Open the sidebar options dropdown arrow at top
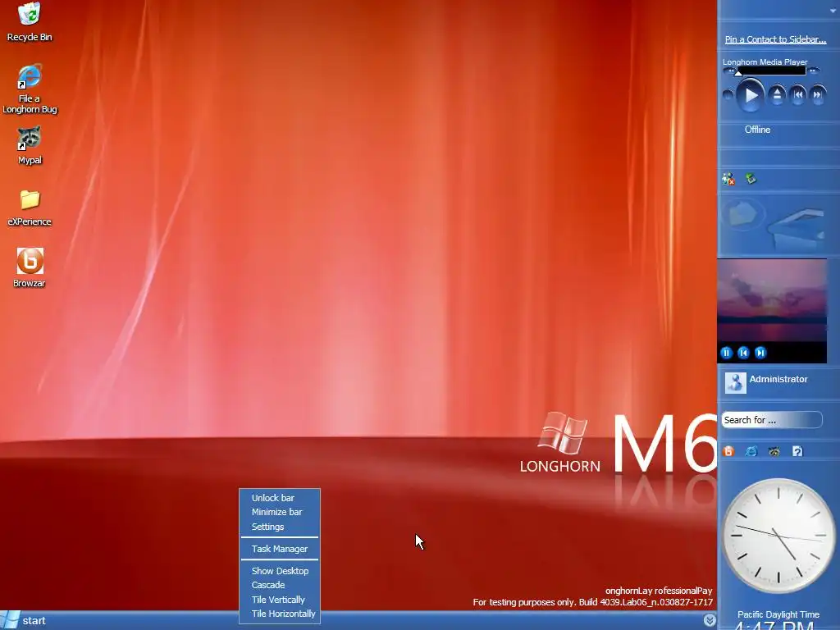The width and height of the screenshot is (840, 630). [833, 11]
